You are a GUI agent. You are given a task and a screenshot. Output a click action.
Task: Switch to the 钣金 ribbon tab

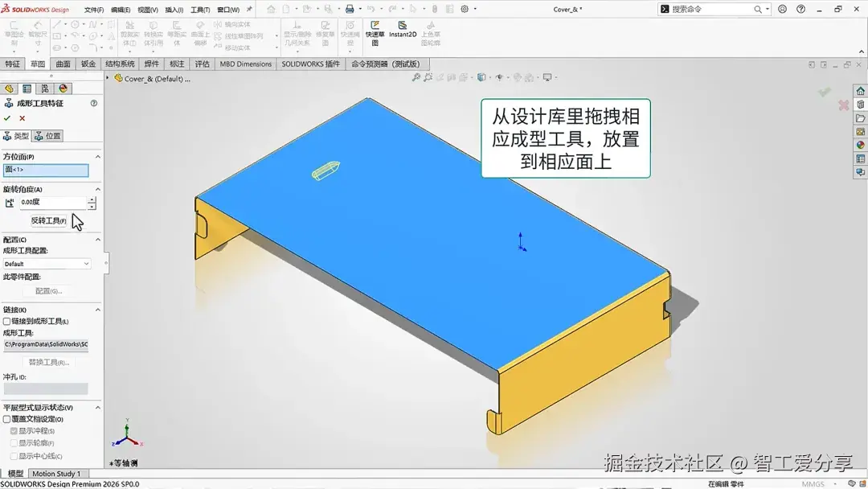click(88, 64)
